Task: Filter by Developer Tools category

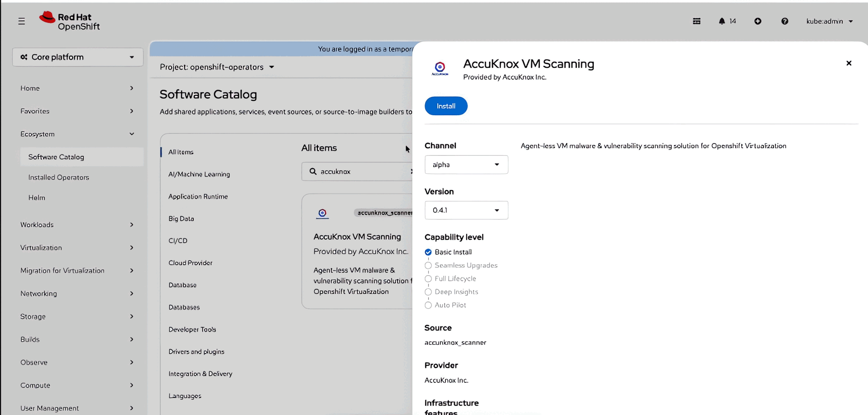Action: coord(192,329)
